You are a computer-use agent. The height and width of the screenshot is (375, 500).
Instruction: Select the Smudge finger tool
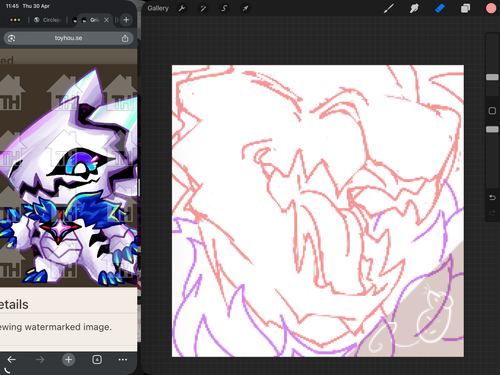[x=414, y=8]
